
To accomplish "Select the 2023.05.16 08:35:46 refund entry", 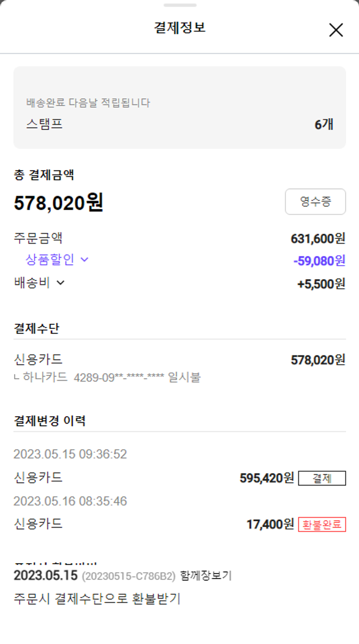I will tap(70, 501).
